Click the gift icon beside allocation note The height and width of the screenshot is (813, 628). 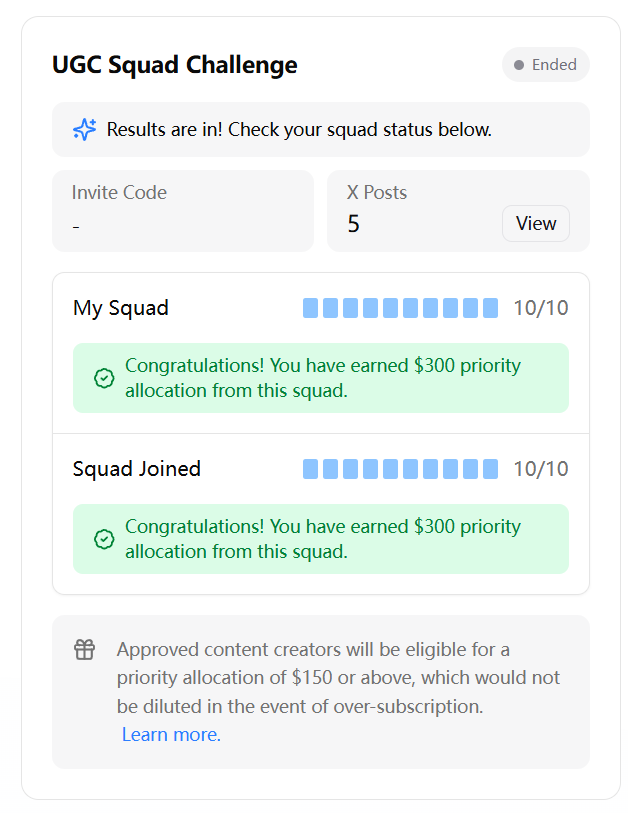coord(84,650)
